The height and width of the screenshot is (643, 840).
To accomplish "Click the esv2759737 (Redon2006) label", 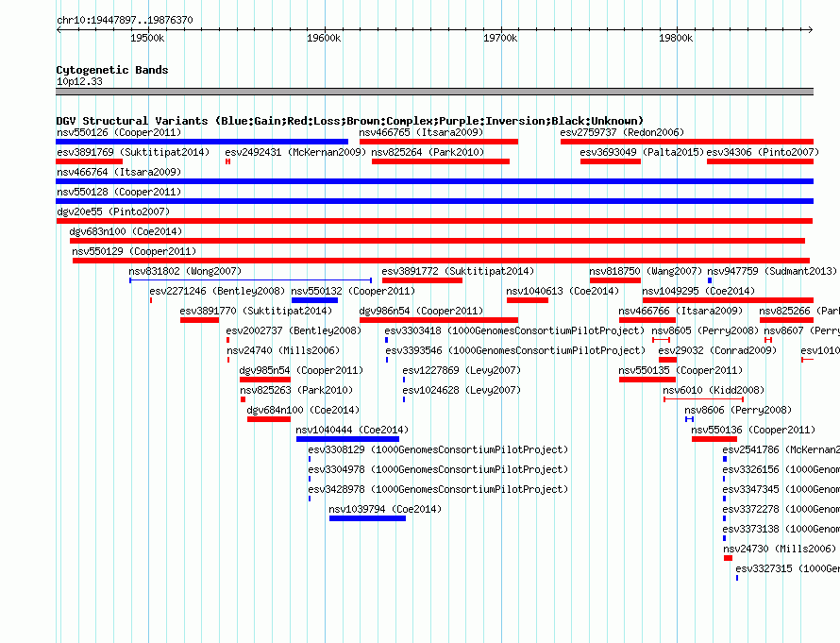I will [x=622, y=132].
